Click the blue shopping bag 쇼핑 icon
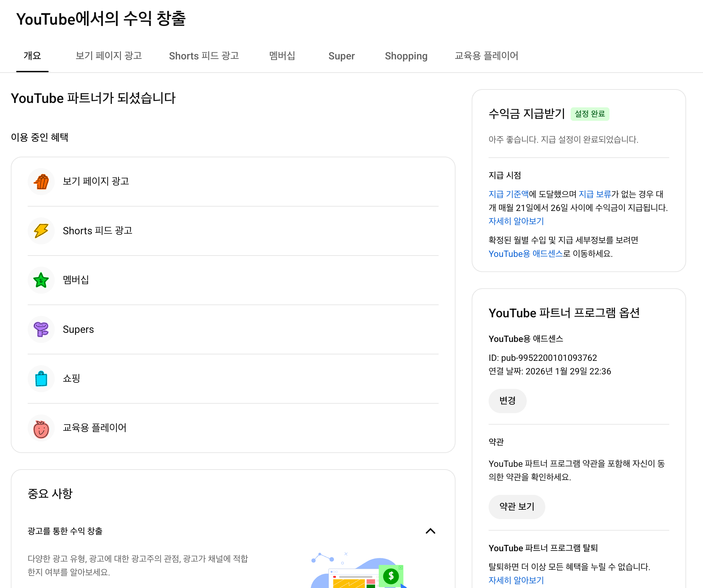The image size is (703, 588). pos(41,379)
